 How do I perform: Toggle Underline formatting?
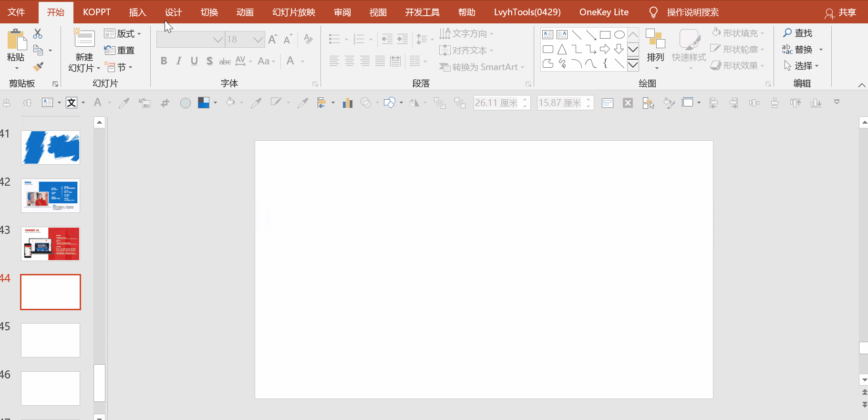[194, 61]
